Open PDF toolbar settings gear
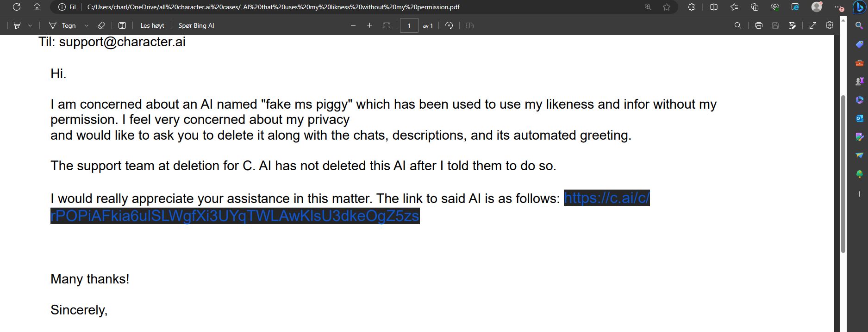Viewport: 868px width, 332px height. pos(830,25)
